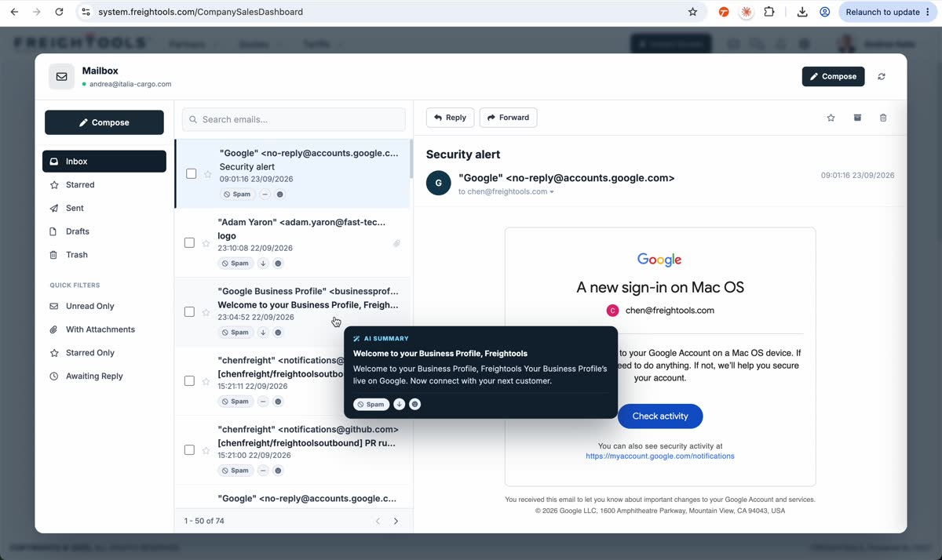Viewport: 942px width, 560px height.
Task: Open the Drafts folder
Action: coord(104,231)
